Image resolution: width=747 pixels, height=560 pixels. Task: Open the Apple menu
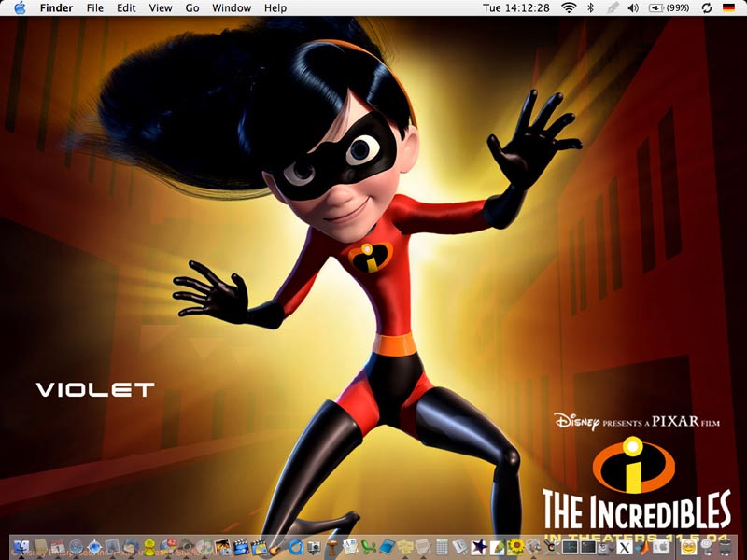pyautogui.click(x=20, y=7)
